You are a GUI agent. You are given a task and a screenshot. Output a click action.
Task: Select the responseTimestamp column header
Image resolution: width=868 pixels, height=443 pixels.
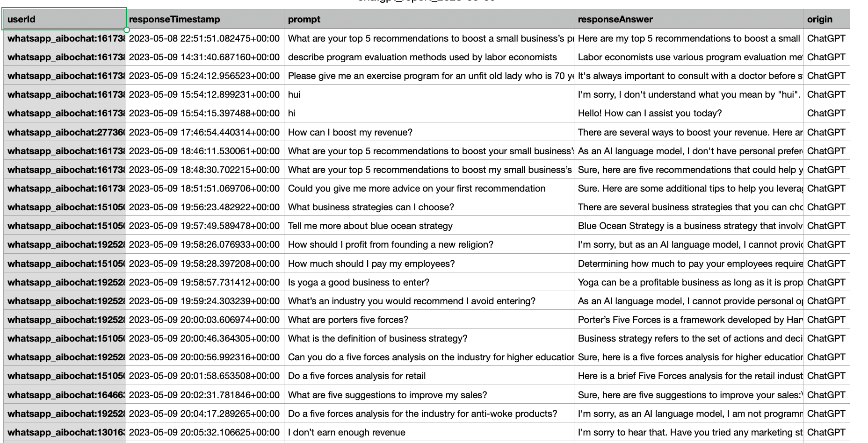click(x=204, y=19)
